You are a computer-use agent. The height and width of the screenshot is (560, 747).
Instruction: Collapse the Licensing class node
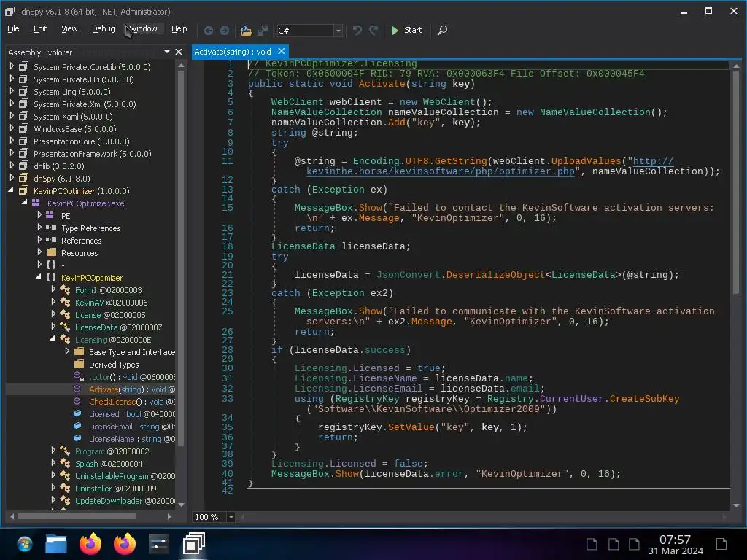(53, 338)
